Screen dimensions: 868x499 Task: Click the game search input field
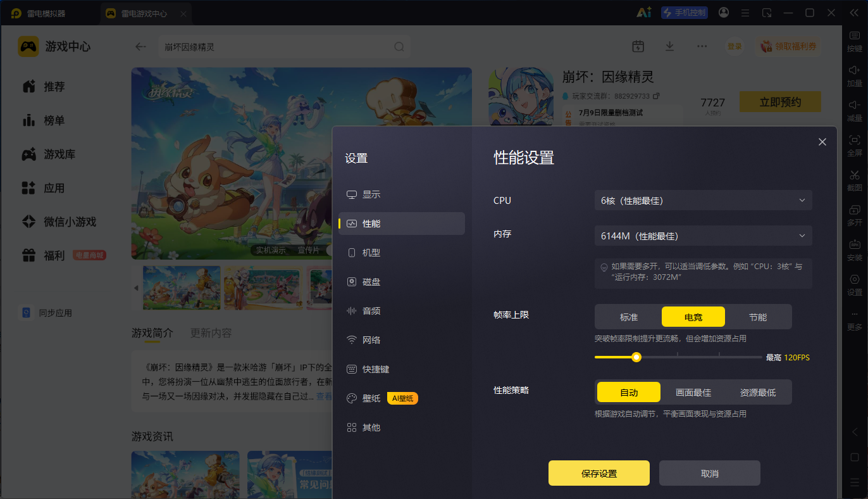pyautogui.click(x=285, y=47)
